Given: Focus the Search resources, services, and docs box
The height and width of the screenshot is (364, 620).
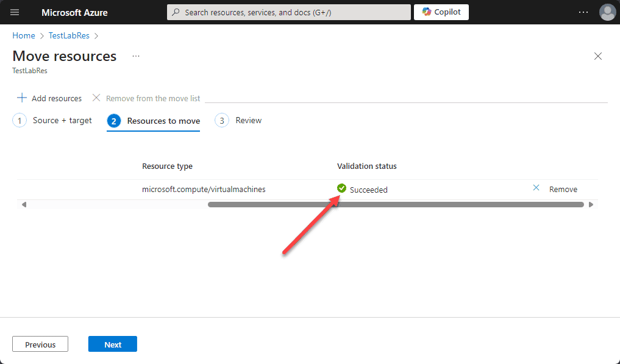Looking at the screenshot, I should pyautogui.click(x=288, y=12).
